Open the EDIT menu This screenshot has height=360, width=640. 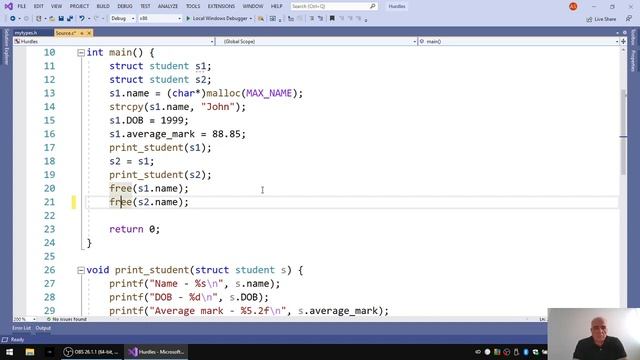pyautogui.click(x=38, y=6)
